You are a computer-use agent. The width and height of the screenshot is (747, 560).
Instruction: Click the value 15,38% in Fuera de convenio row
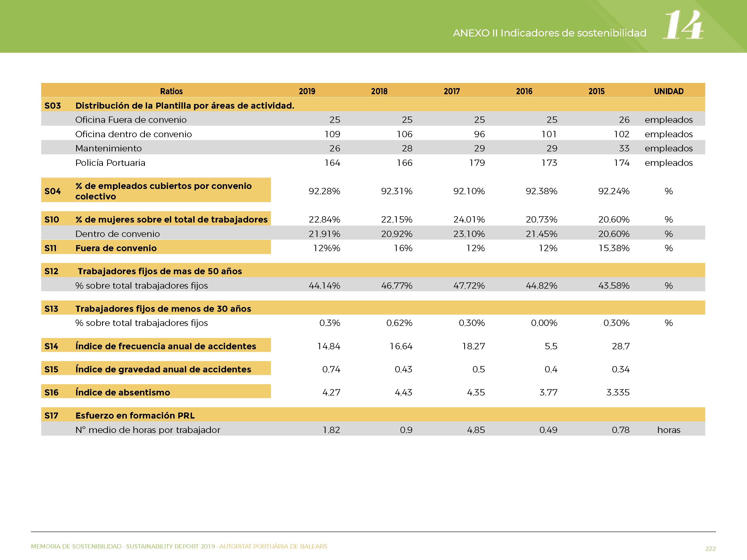[x=614, y=249]
